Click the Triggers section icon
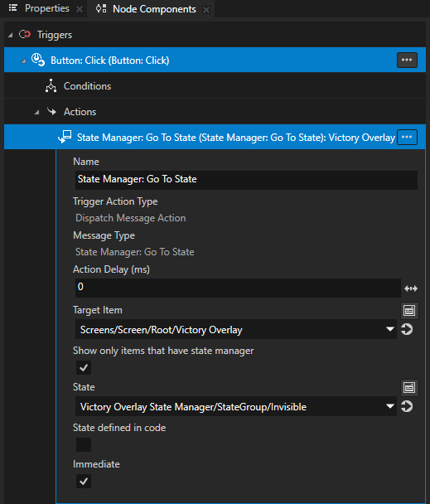The height and width of the screenshot is (504, 430). coord(25,34)
